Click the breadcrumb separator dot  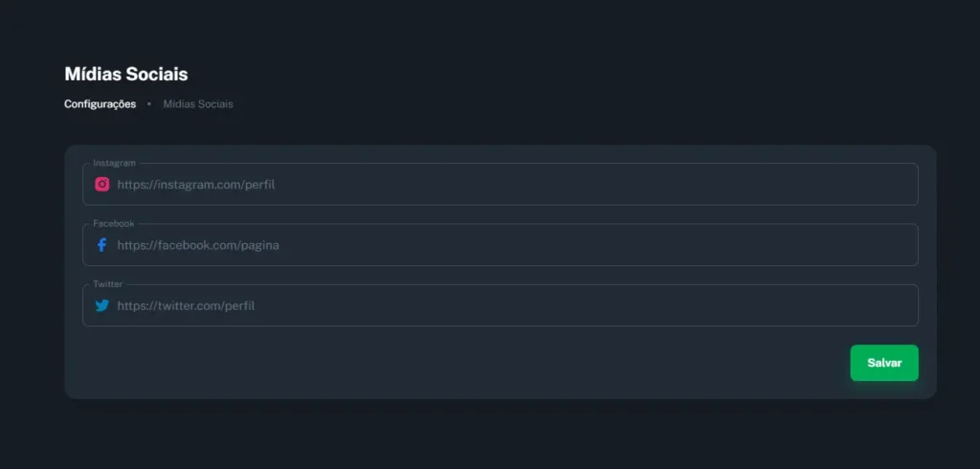coord(148,103)
